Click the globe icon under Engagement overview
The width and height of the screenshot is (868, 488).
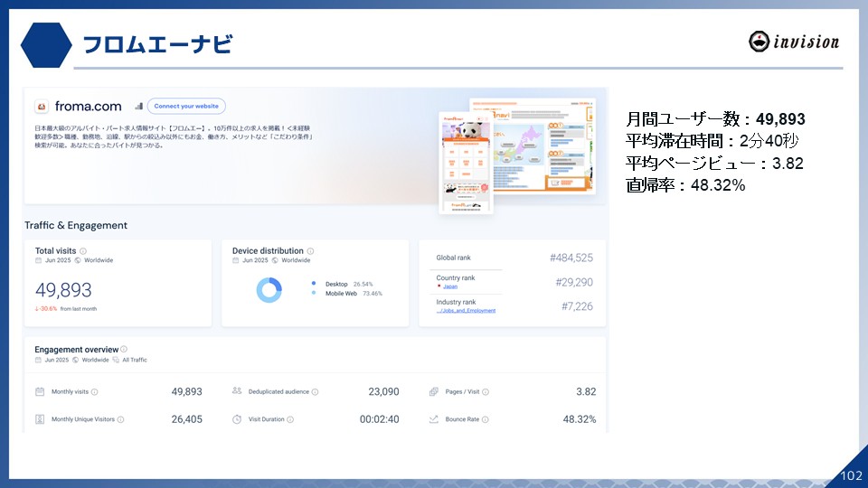[x=75, y=360]
